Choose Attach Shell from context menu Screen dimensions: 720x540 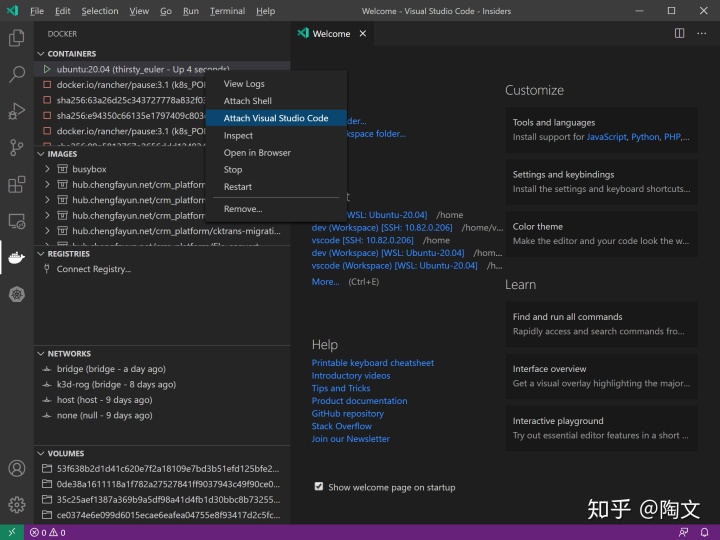(x=276, y=101)
